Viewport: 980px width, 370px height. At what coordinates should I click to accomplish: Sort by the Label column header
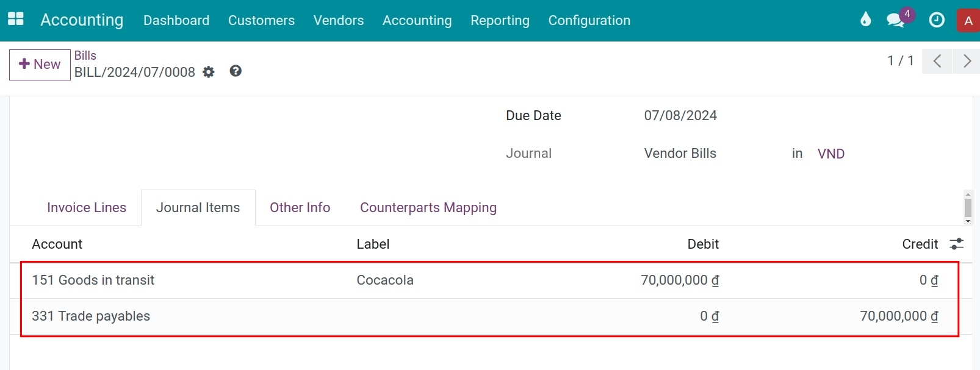coord(373,244)
